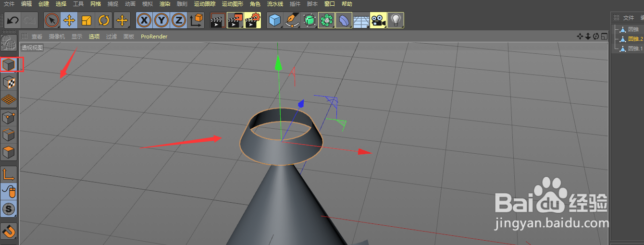The image size is (644, 245).
Task: Switch to Points mode
Action: click(x=9, y=118)
